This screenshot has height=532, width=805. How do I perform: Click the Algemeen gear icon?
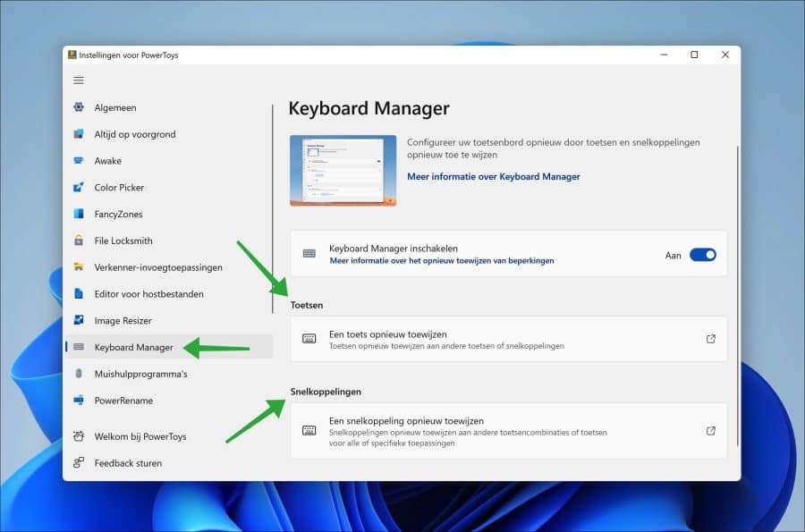pos(79,107)
